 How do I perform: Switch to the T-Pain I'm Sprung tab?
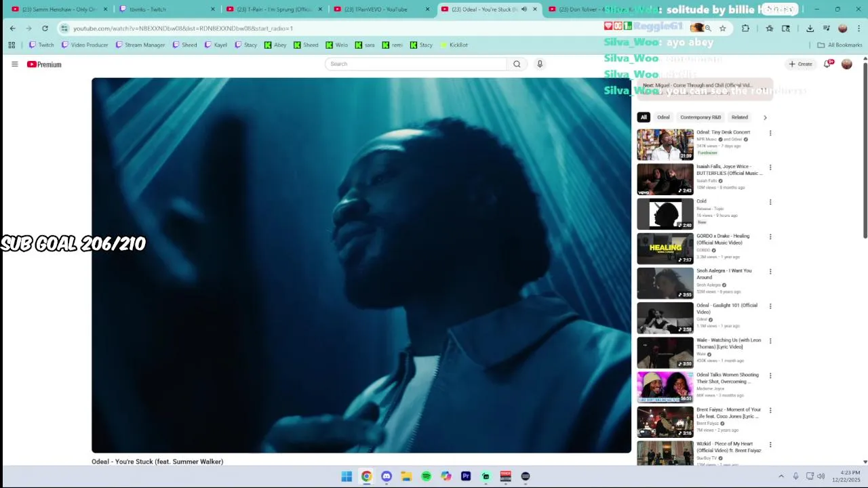[273, 9]
